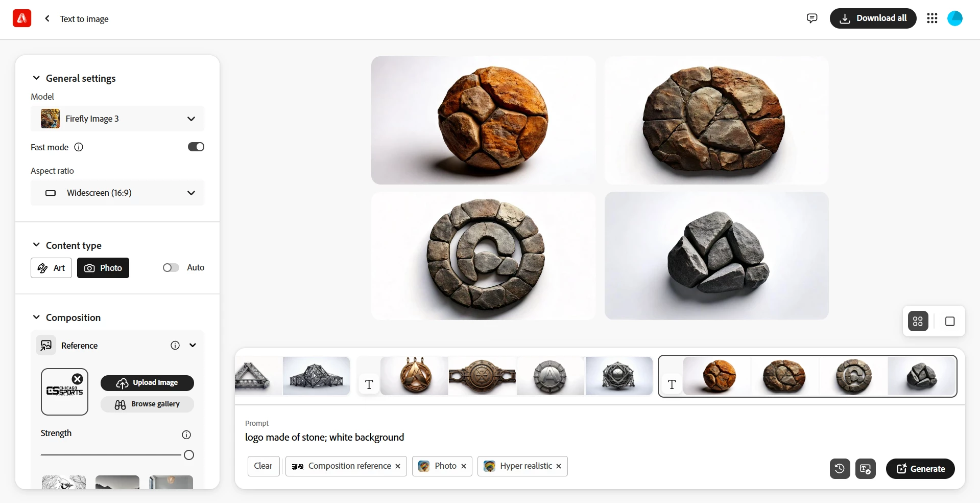The height and width of the screenshot is (503, 980).
Task: Collapse Composition section
Action: pos(36,317)
